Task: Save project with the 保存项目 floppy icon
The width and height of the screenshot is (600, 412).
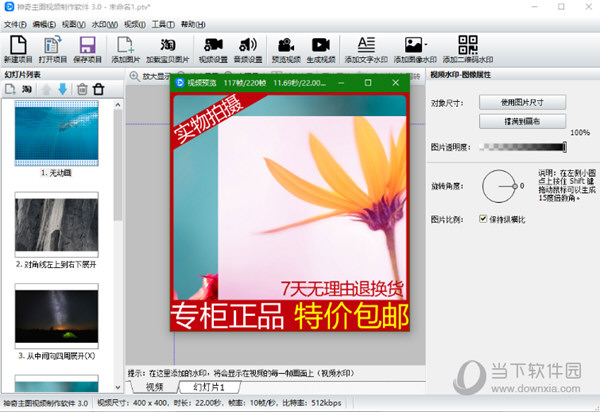Action: [x=87, y=49]
